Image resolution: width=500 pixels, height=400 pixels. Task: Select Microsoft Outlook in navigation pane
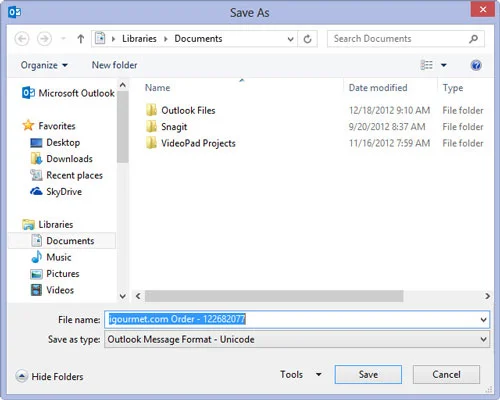point(68,93)
